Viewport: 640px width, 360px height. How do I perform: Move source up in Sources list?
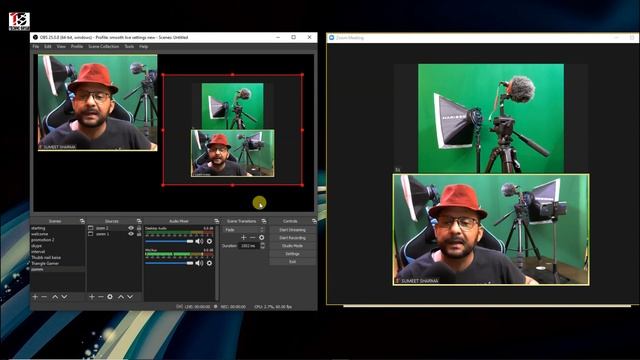[121, 297]
